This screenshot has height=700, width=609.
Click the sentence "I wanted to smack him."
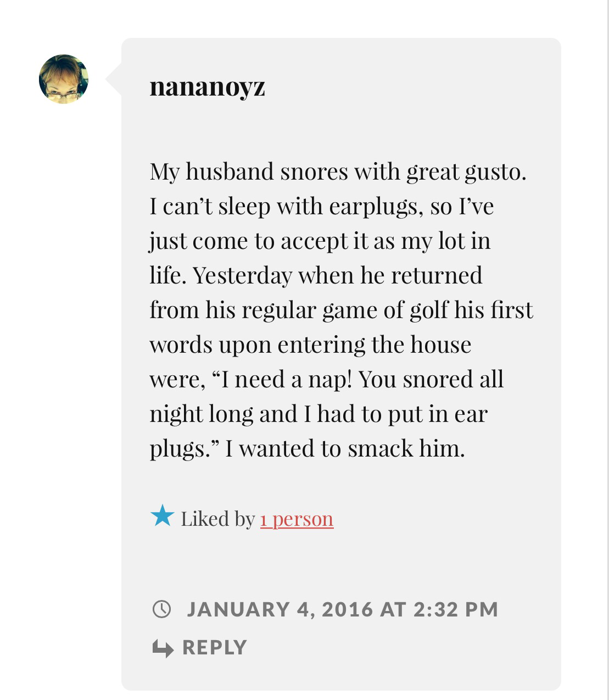345,448
